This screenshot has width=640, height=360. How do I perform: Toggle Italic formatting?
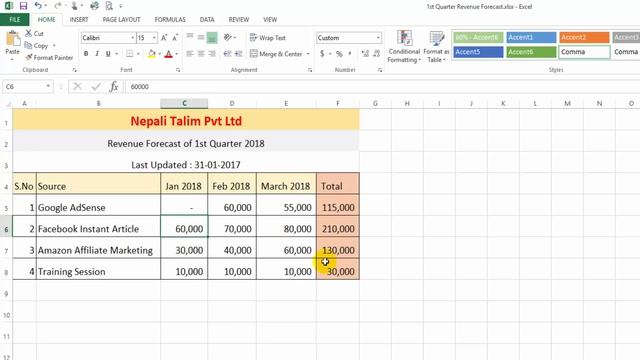point(97,54)
